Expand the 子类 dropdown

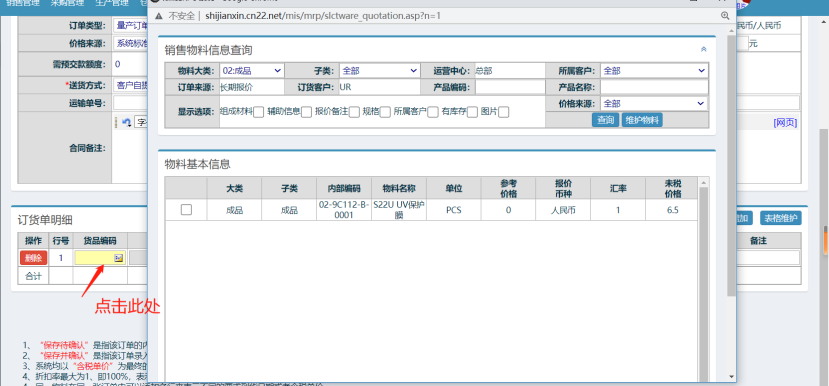[380, 70]
